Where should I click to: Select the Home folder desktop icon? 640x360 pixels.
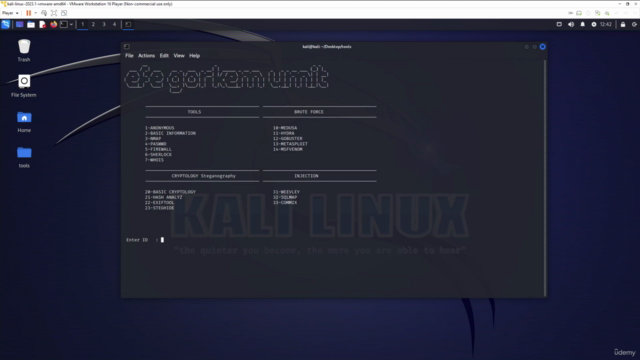point(24,122)
